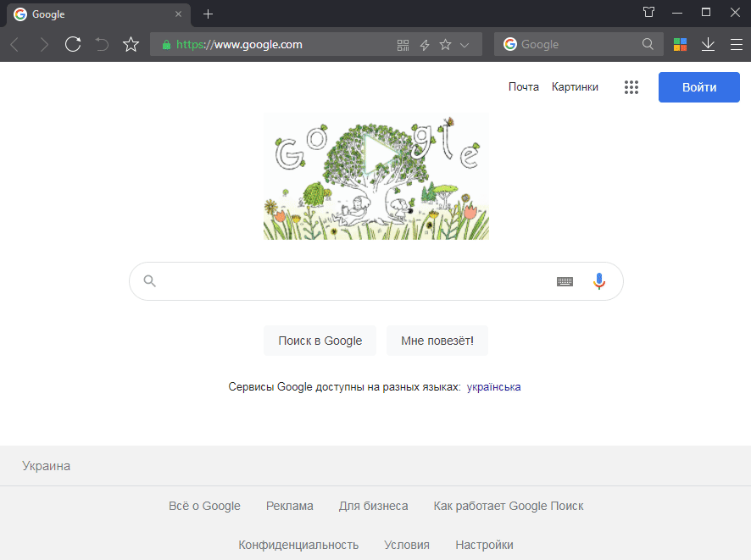
Task: Reload the page with refresh icon
Action: click(x=73, y=45)
